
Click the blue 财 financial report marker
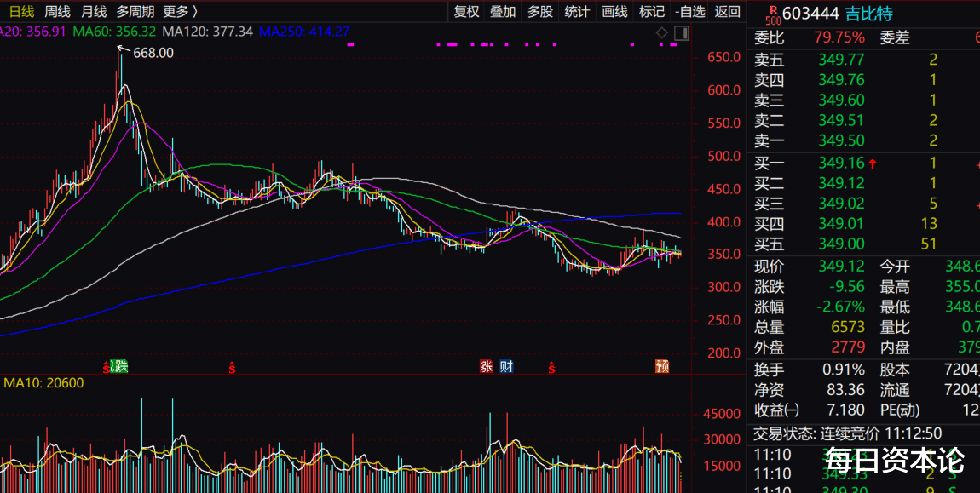(506, 366)
